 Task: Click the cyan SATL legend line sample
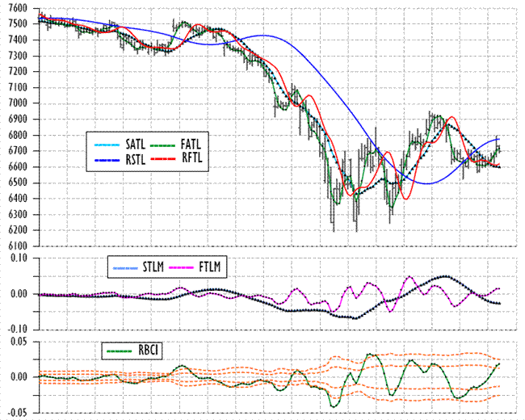pyautogui.click(x=107, y=145)
